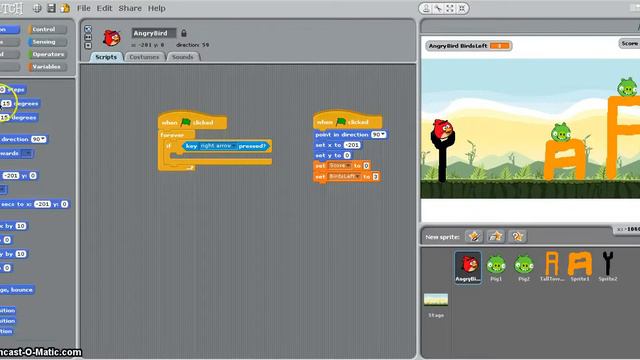Screen dimensions: 640x360
Task: Click the value field of set BirdsLeft to
Action: tap(376, 177)
